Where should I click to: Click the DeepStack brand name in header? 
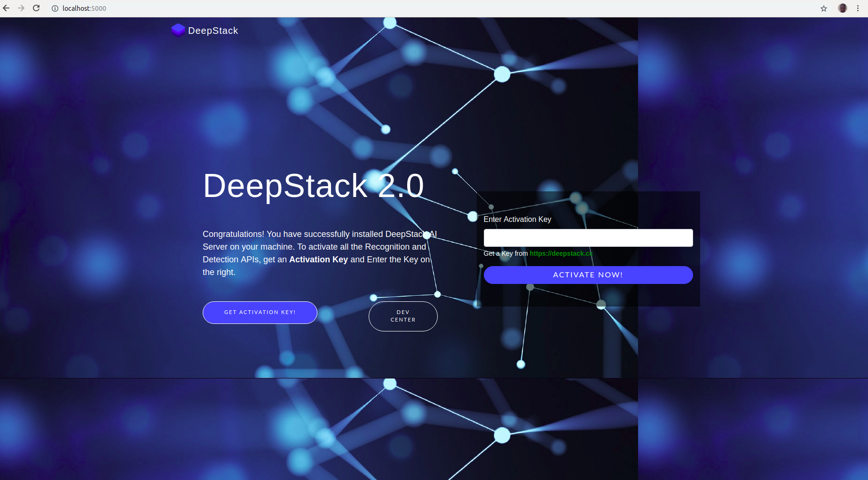coord(213,31)
